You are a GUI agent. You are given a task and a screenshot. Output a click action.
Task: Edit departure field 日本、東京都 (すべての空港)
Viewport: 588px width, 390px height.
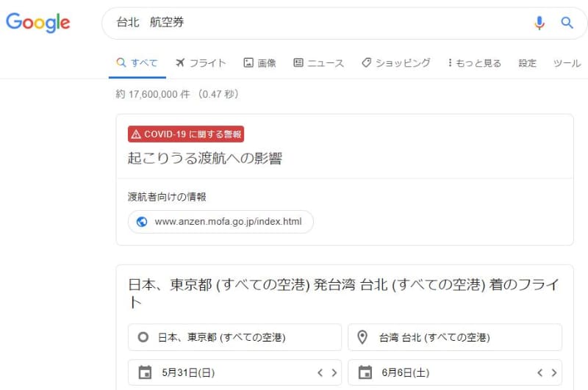tap(234, 337)
